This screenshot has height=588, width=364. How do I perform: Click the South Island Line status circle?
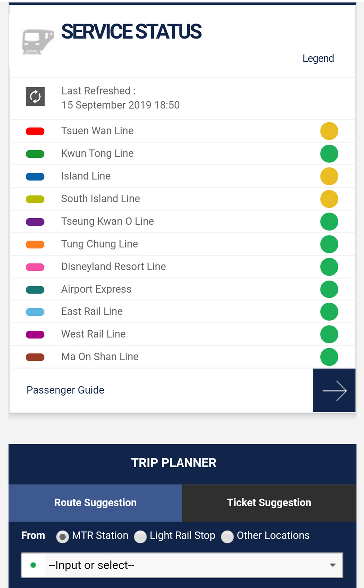(329, 199)
